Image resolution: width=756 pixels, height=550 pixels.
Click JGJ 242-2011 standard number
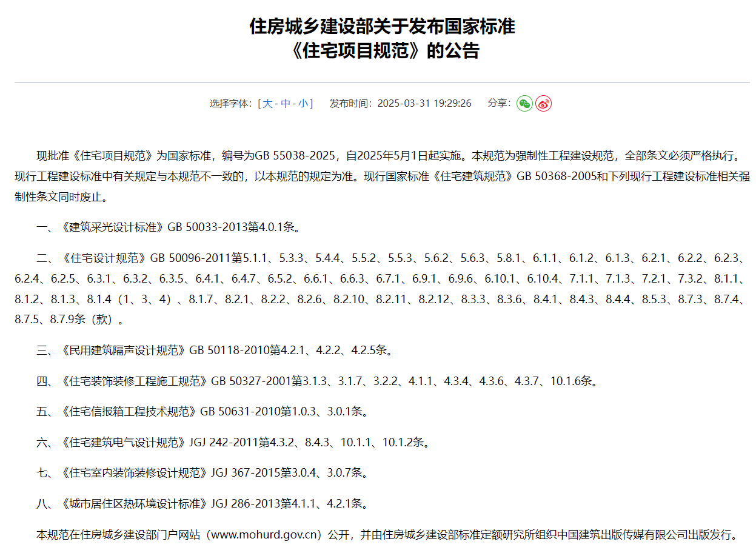[224, 442]
